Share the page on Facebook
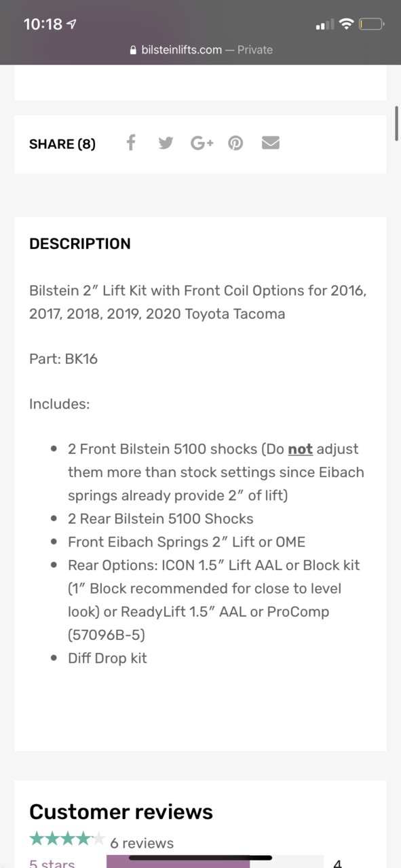Image resolution: width=401 pixels, height=868 pixels. point(131,143)
